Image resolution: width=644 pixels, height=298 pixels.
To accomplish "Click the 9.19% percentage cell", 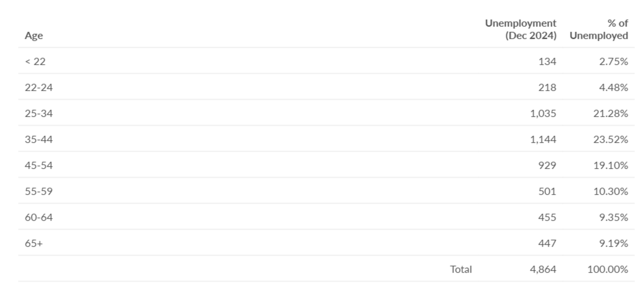I will (x=614, y=243).
